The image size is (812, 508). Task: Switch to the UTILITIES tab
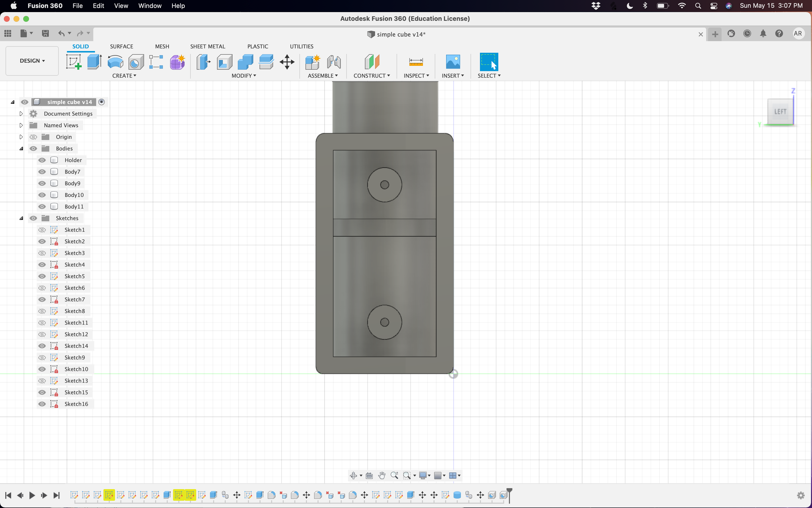tap(302, 46)
